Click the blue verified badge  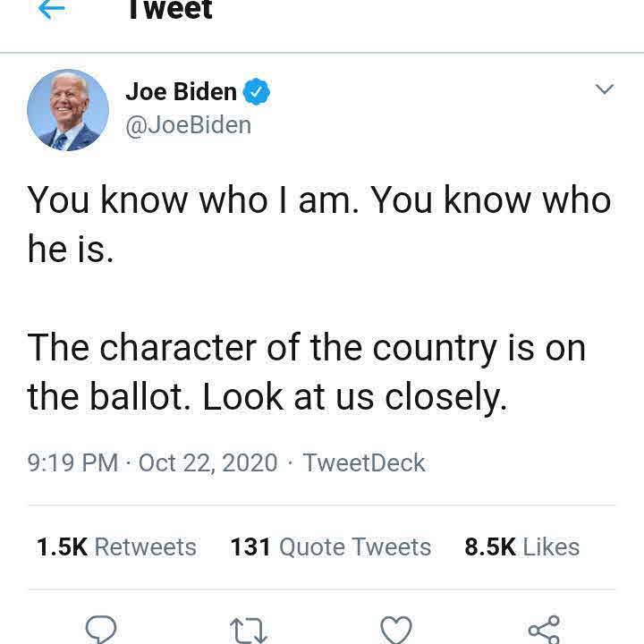click(x=258, y=91)
